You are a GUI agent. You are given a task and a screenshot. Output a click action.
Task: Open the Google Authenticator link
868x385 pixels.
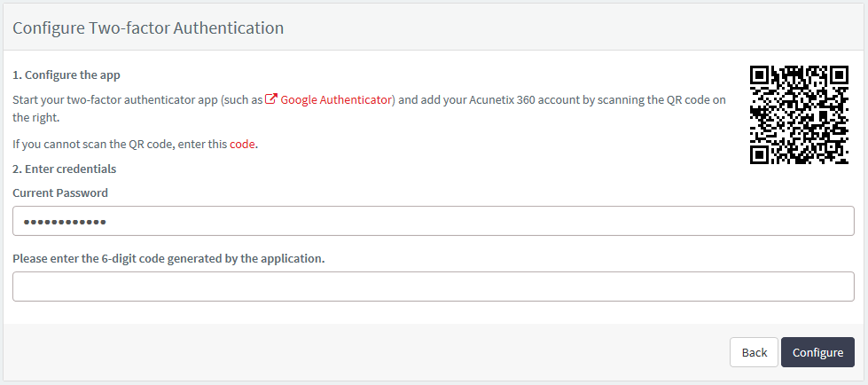tap(336, 100)
